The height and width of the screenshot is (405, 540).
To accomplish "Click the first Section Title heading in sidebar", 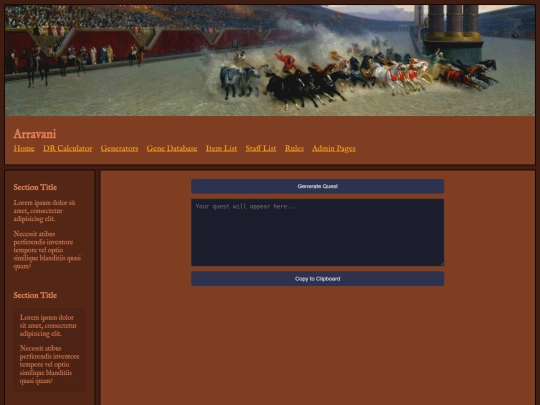I will click(35, 187).
